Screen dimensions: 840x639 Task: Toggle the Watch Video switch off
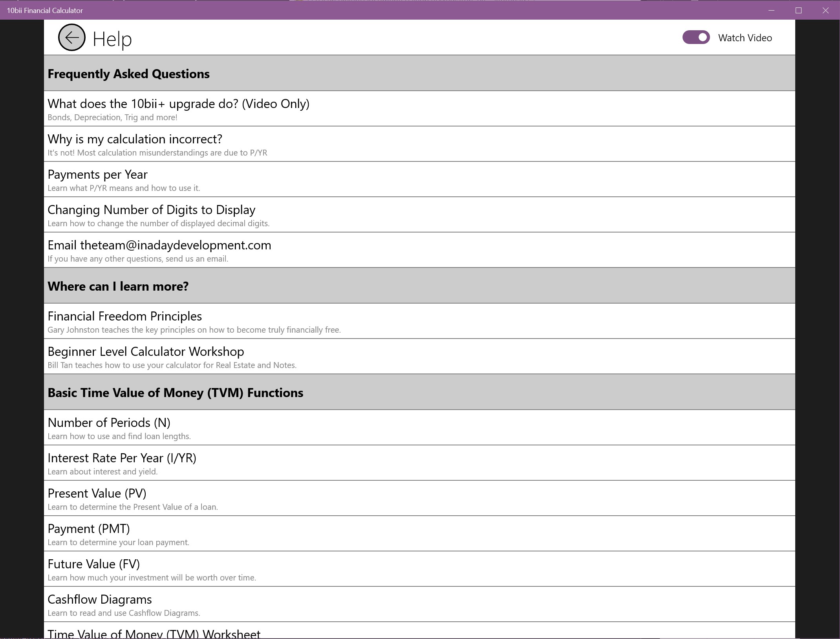tap(695, 37)
